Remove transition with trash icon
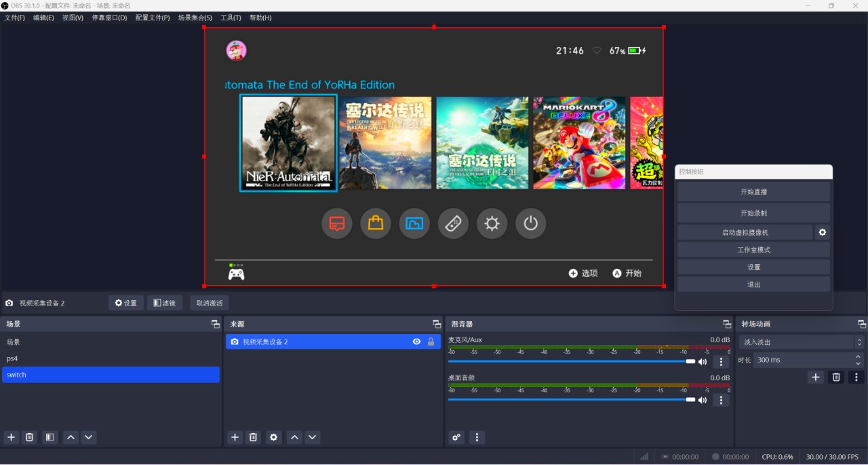 point(836,377)
